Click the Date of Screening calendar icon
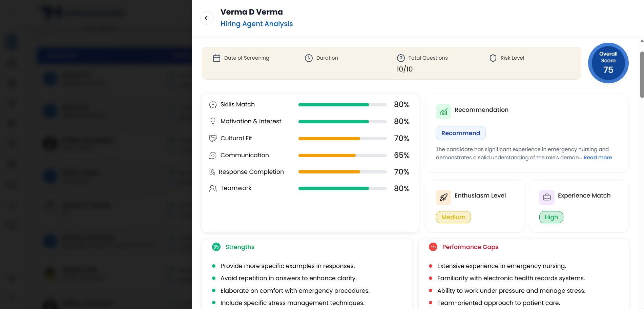 [x=216, y=58]
